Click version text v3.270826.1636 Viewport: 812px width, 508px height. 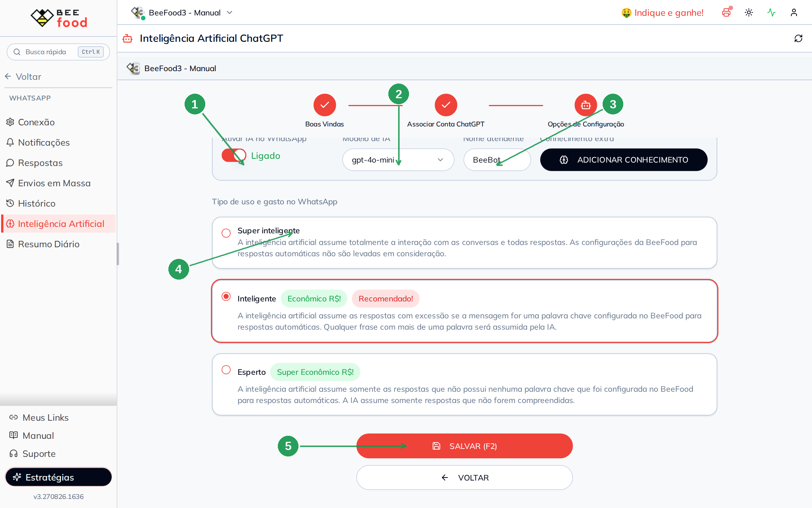(58, 497)
